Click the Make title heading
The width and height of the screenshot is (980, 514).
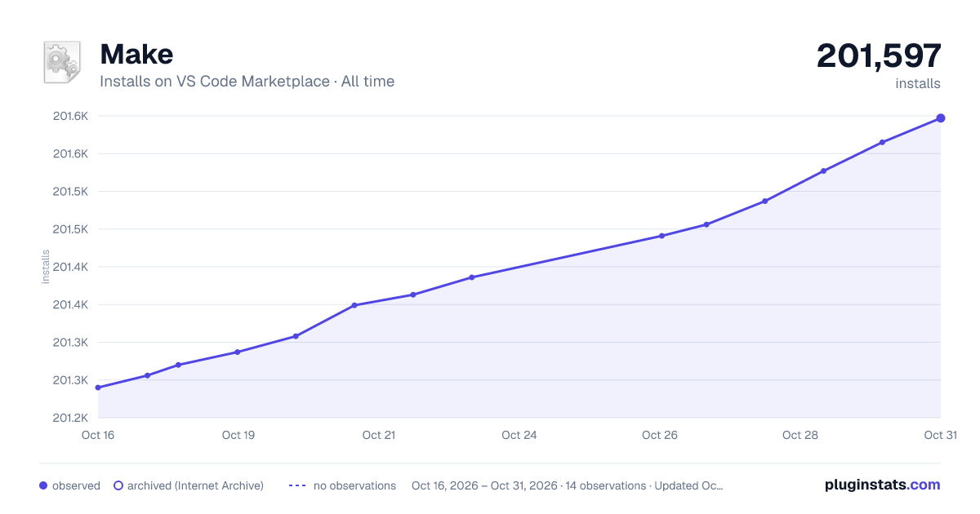point(136,54)
